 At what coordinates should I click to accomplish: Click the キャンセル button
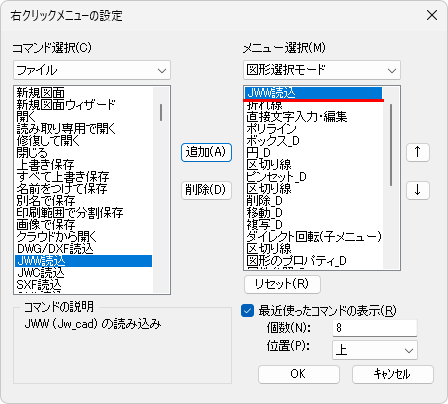tap(393, 374)
